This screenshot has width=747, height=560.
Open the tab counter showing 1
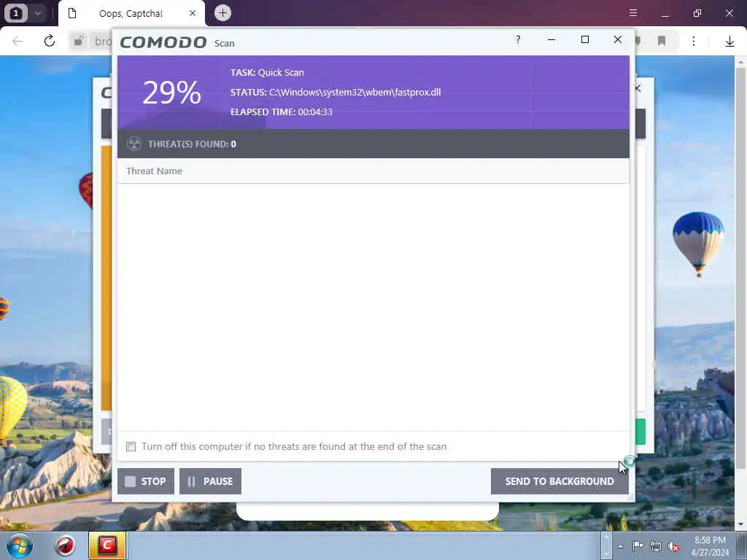tap(15, 13)
